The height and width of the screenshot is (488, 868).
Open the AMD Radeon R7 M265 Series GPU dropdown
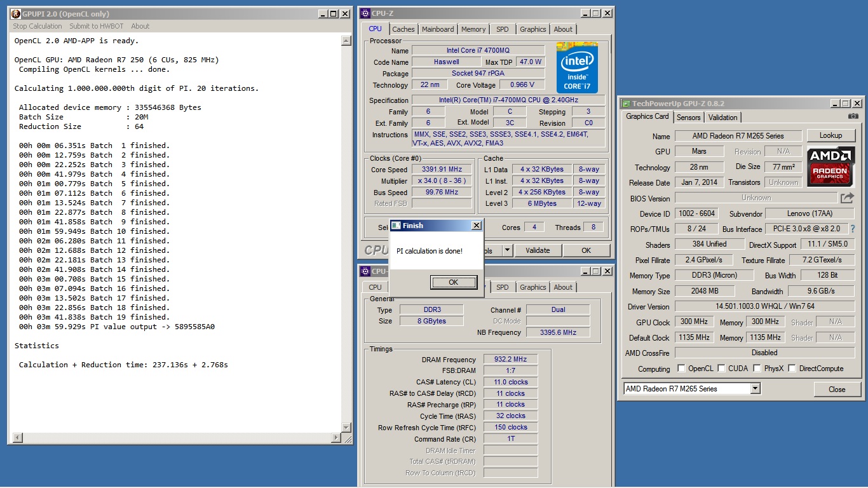pos(755,389)
